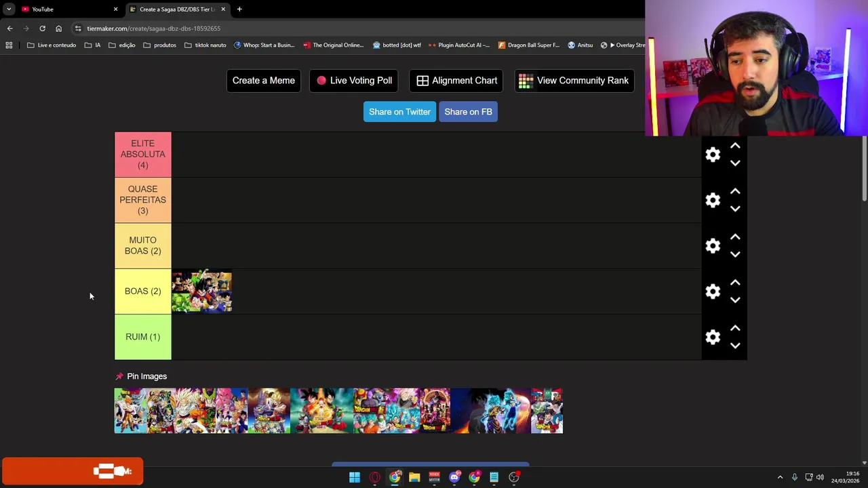Open the edição bookmark folder
The image size is (868, 488).
point(122,45)
